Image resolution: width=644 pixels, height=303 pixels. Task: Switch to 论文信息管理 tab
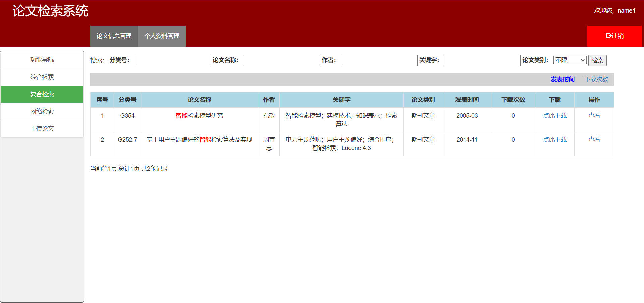[114, 36]
